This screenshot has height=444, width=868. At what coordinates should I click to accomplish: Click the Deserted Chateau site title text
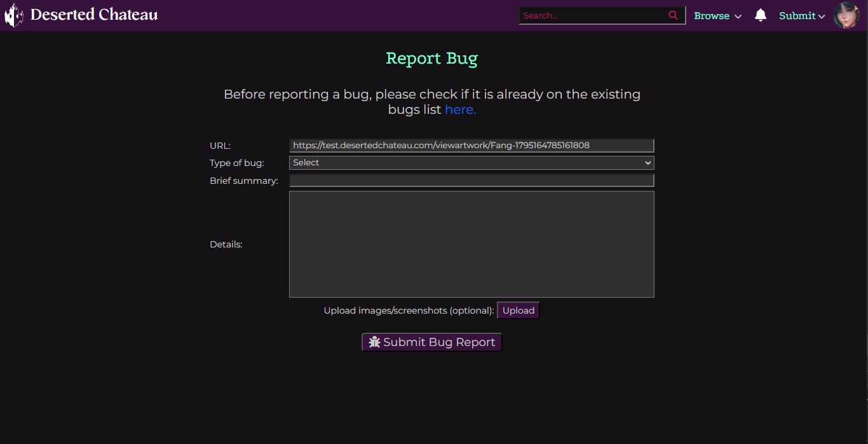94,15
